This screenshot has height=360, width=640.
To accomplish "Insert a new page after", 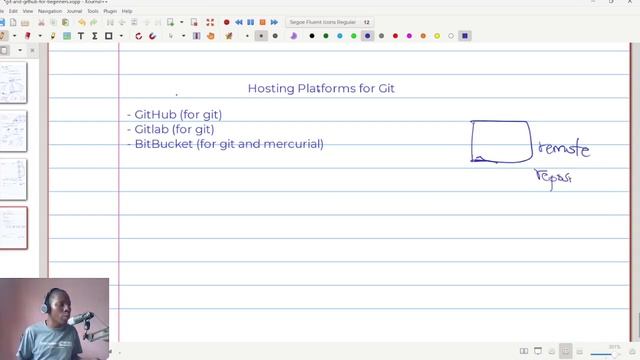I will coord(170,22).
